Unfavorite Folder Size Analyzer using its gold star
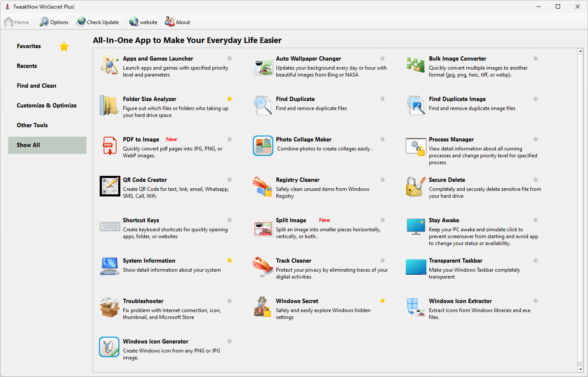Viewport: 588px width, 377px height. (230, 99)
